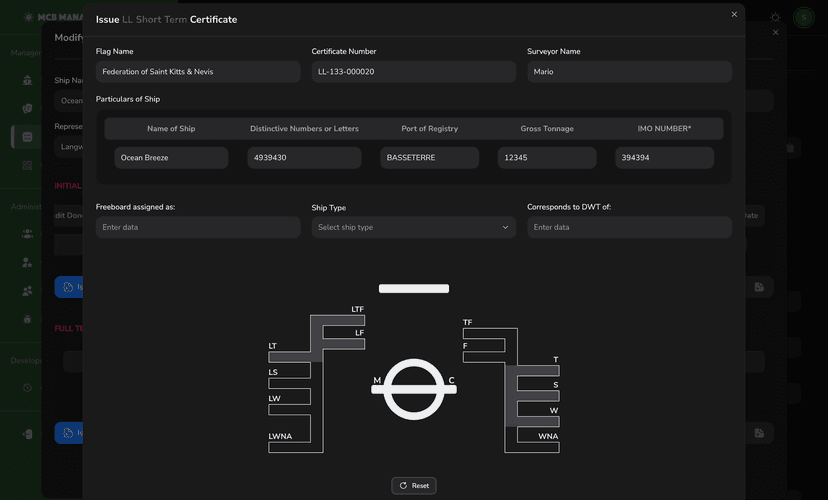
Task: Click the MCB logo star icon
Action: [29, 17]
